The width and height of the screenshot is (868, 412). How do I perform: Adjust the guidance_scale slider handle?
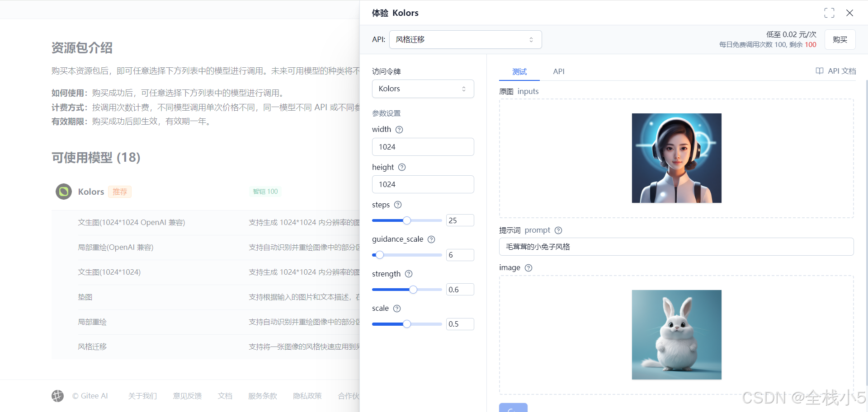point(380,255)
